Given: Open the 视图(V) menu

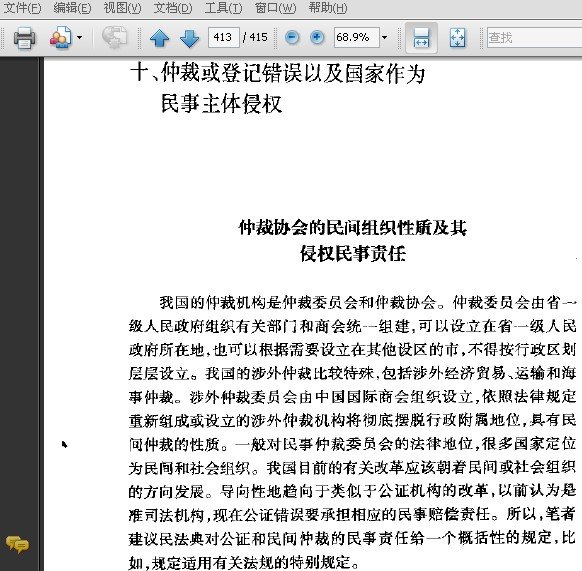Looking at the screenshot, I should pyautogui.click(x=122, y=8).
